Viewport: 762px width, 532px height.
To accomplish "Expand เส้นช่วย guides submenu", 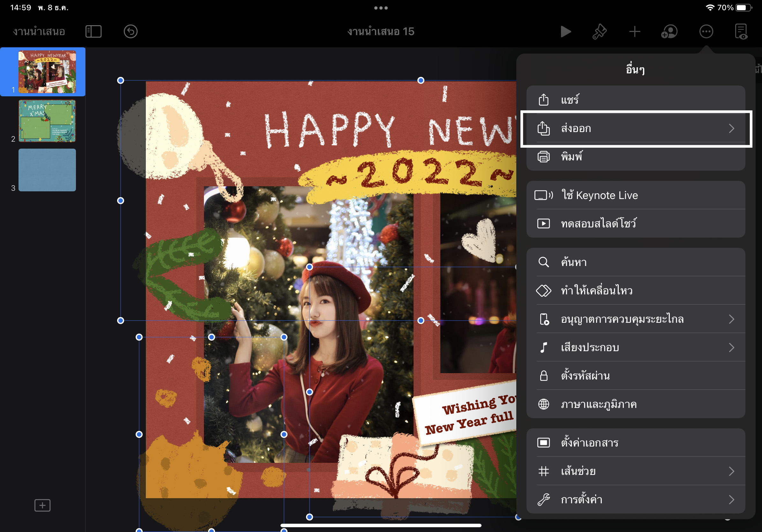I will coord(635,471).
